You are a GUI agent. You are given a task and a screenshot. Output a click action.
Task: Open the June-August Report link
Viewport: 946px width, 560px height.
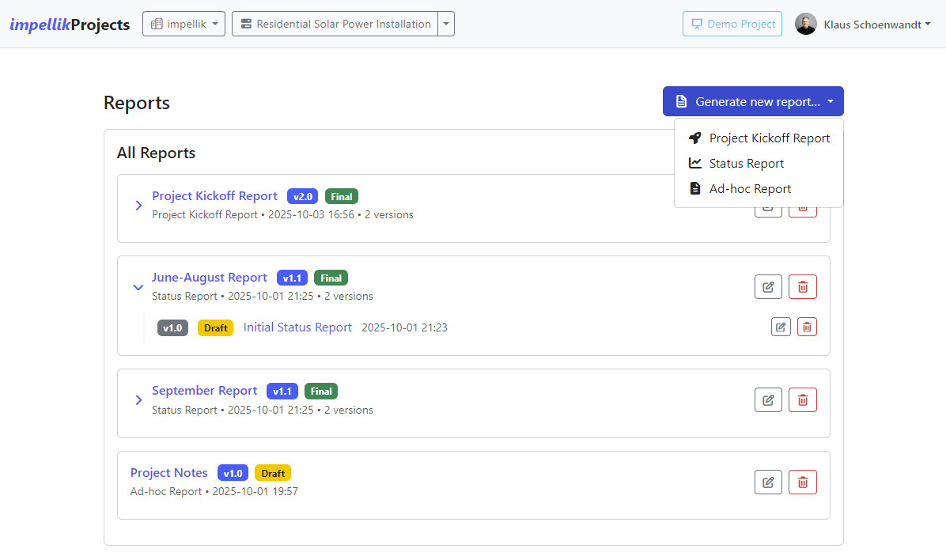pyautogui.click(x=210, y=278)
